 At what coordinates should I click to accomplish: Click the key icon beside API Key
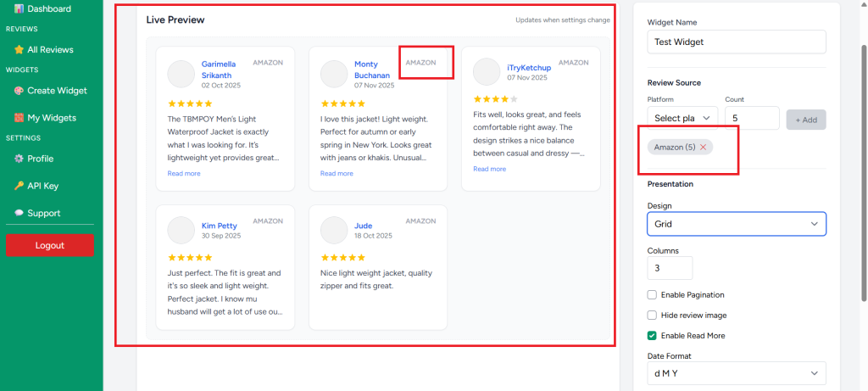point(19,186)
